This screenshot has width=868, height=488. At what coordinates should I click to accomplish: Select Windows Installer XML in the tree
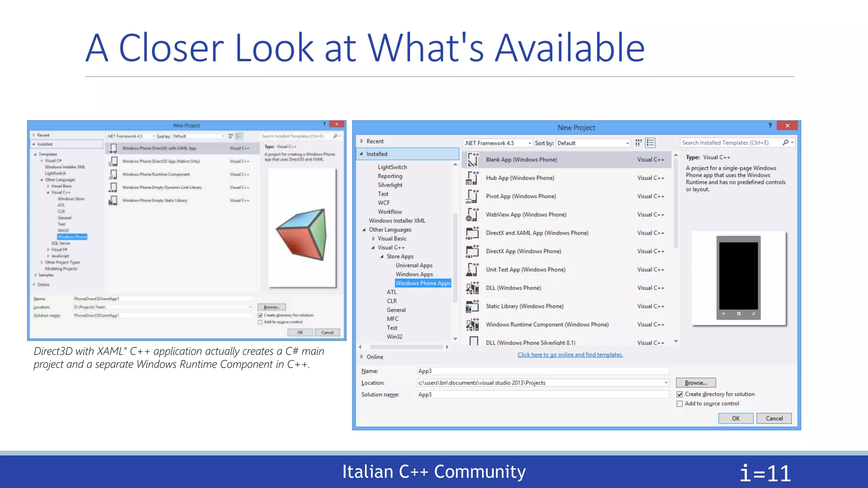pos(397,221)
